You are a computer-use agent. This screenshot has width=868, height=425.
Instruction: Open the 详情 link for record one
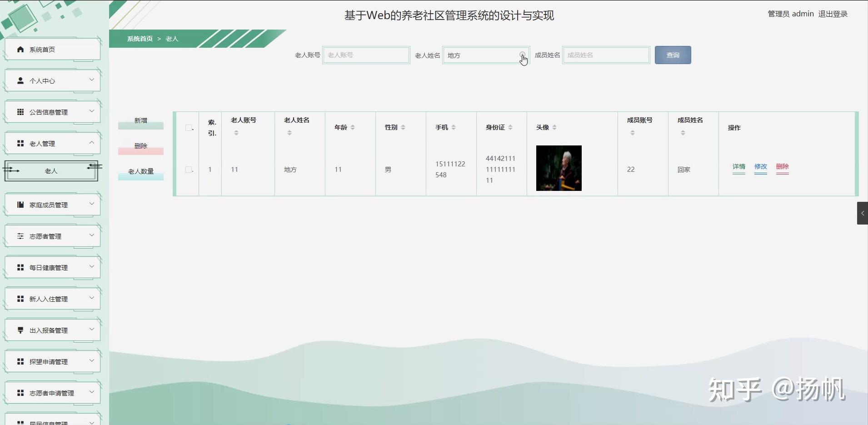pos(738,167)
